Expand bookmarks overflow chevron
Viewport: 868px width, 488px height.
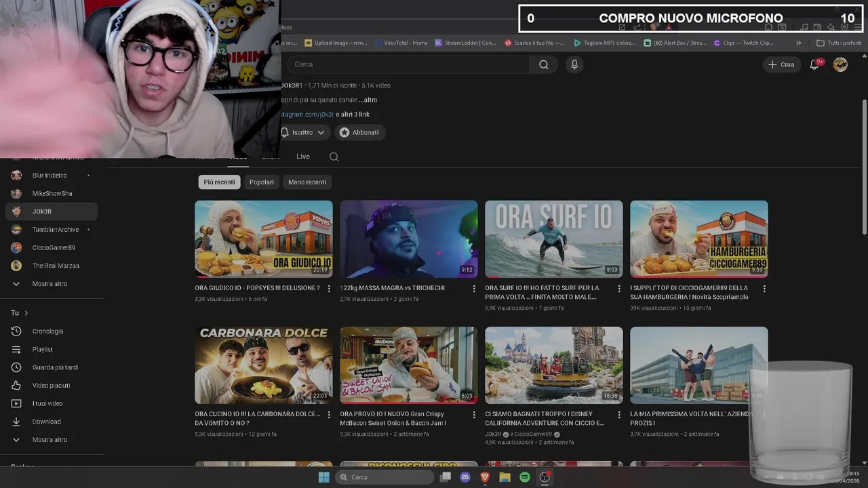798,43
